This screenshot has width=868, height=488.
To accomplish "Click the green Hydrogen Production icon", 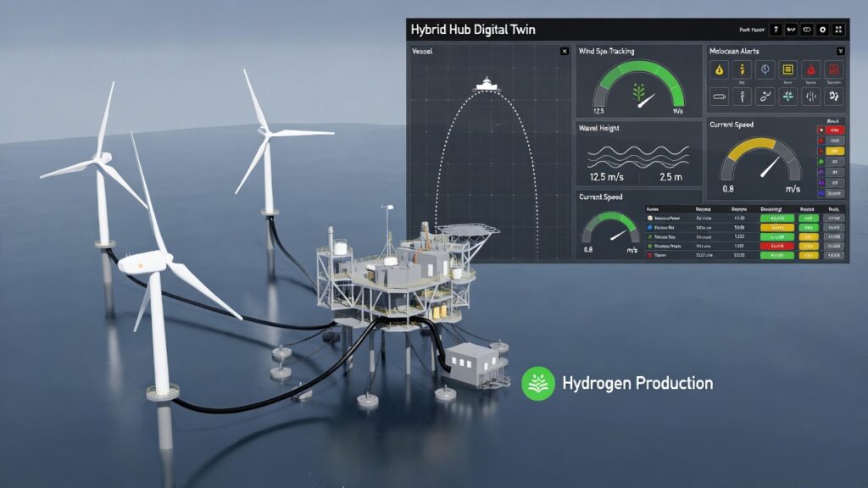I will (538, 383).
